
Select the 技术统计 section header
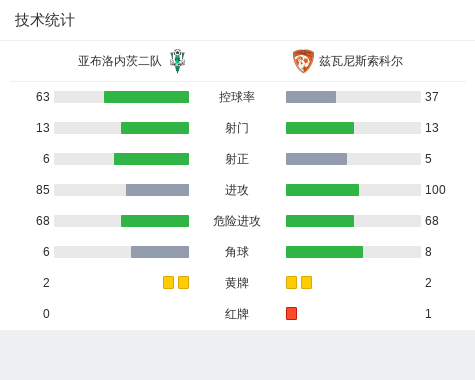coord(45,20)
